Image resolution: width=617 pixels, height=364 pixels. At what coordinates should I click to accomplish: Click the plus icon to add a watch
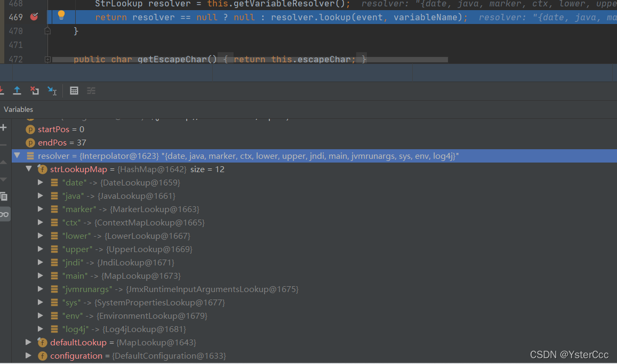point(4,127)
